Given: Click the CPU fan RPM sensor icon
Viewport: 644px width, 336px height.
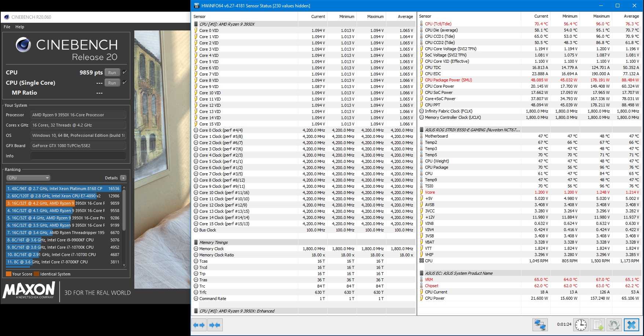Looking at the screenshot, I should tap(421, 261).
